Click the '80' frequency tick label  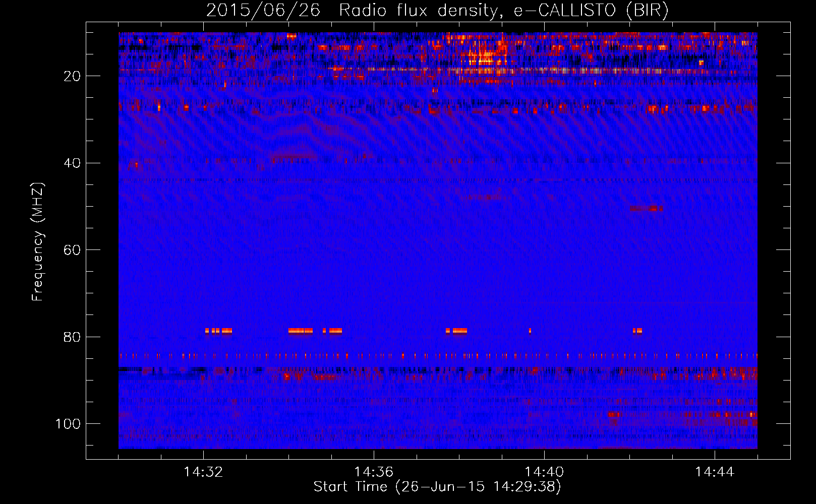point(72,337)
